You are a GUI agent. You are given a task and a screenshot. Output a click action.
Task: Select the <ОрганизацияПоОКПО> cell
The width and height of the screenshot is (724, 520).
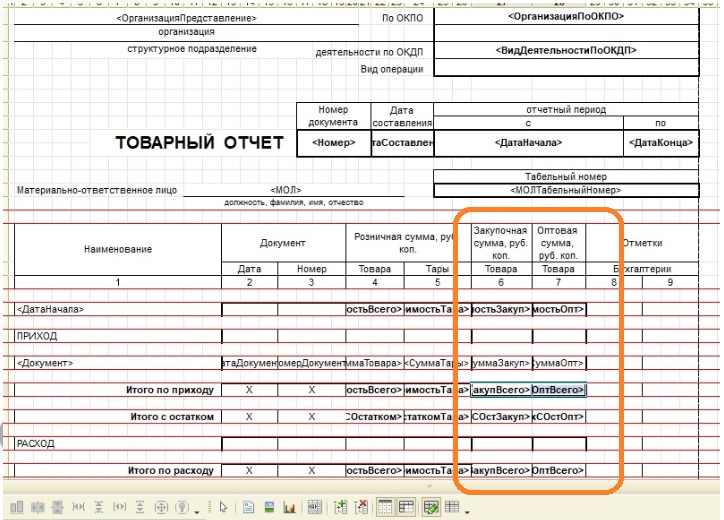[x=566, y=18]
